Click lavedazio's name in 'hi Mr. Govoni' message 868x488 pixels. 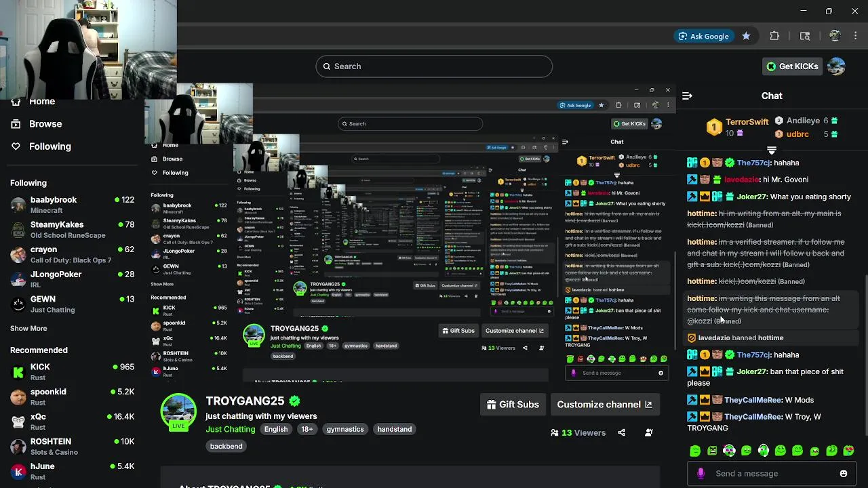point(741,180)
